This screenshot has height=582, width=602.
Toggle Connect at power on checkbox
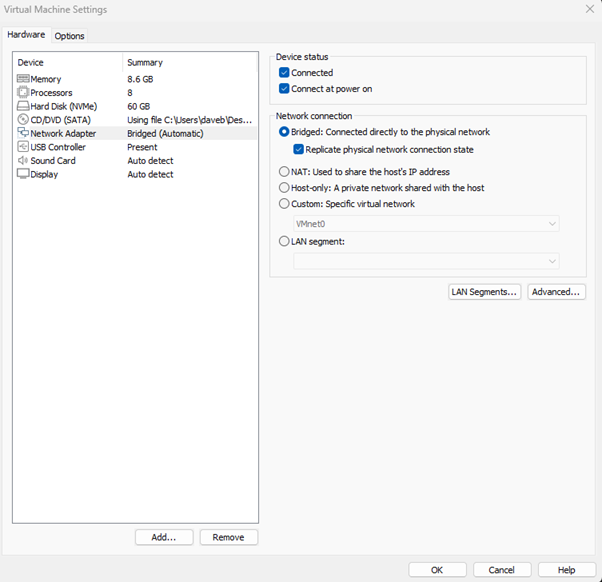tap(285, 89)
